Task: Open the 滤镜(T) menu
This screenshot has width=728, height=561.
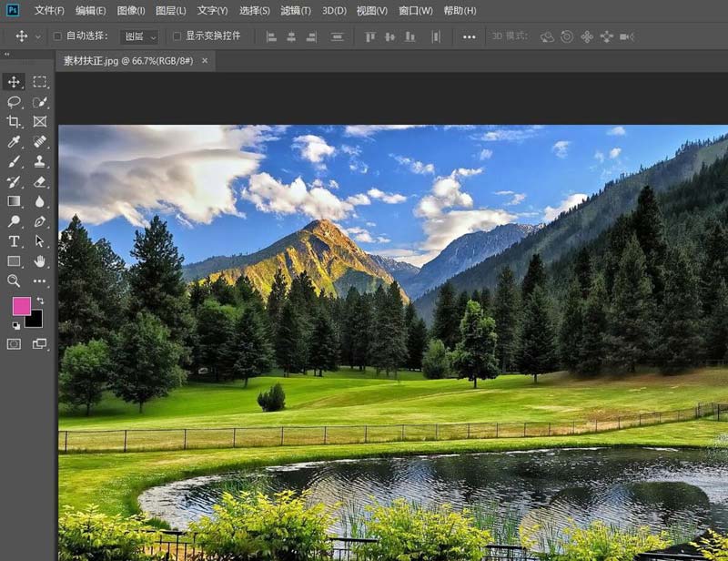Action: pyautogui.click(x=296, y=10)
